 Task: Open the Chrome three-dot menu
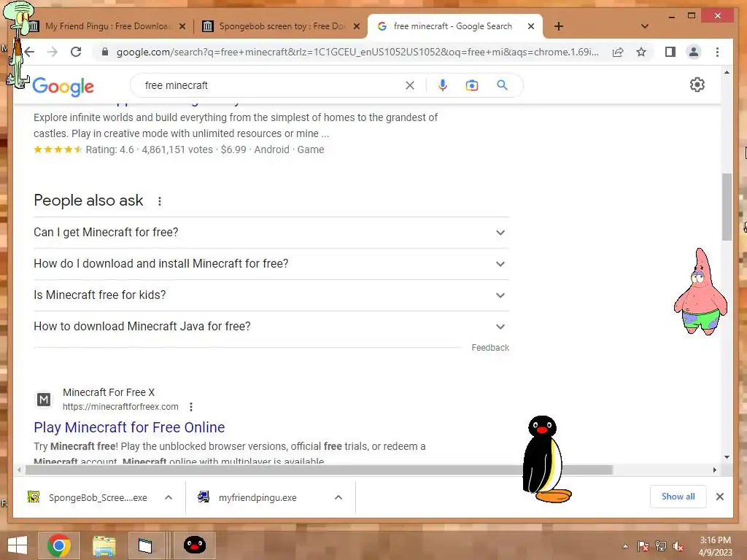(x=718, y=52)
